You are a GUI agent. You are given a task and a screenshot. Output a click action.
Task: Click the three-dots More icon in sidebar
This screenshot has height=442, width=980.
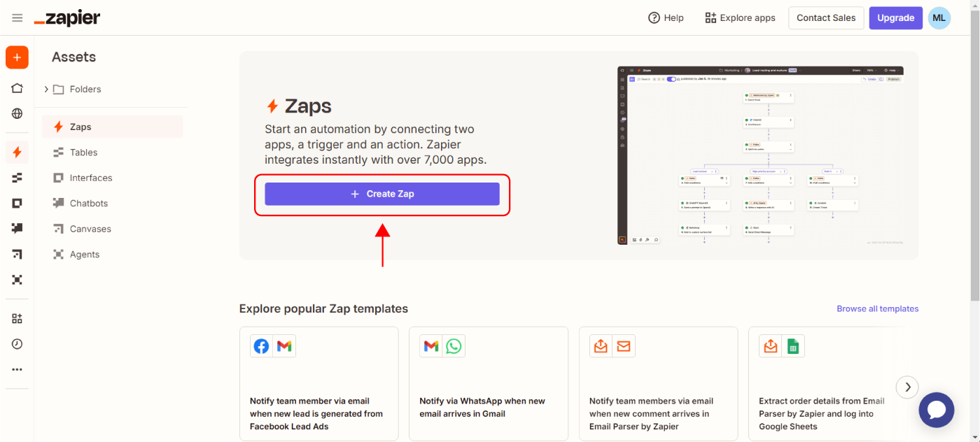coord(17,369)
